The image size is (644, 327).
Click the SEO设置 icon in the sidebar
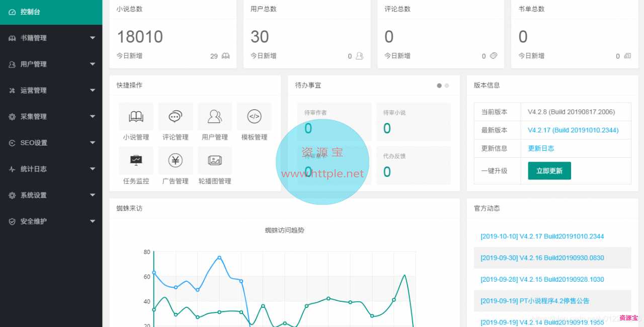12,143
